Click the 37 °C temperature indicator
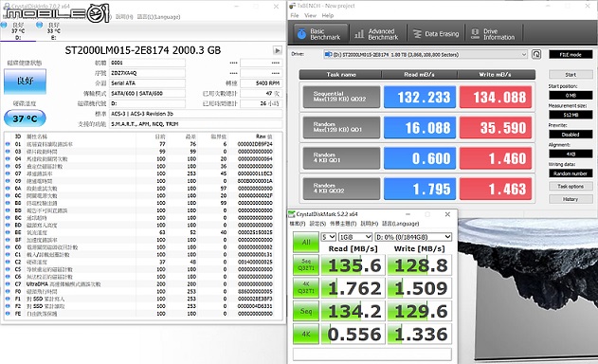The height and width of the screenshot is (364, 598). [x=25, y=118]
